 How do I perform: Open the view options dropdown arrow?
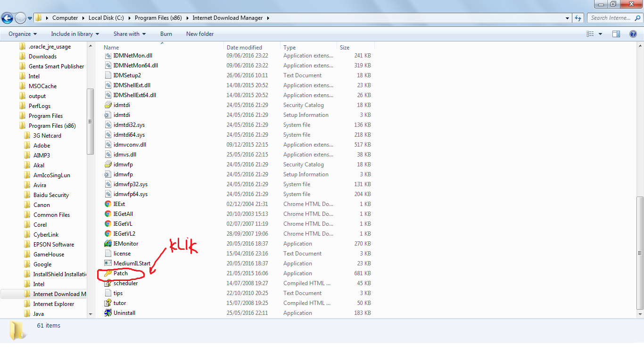pyautogui.click(x=600, y=34)
